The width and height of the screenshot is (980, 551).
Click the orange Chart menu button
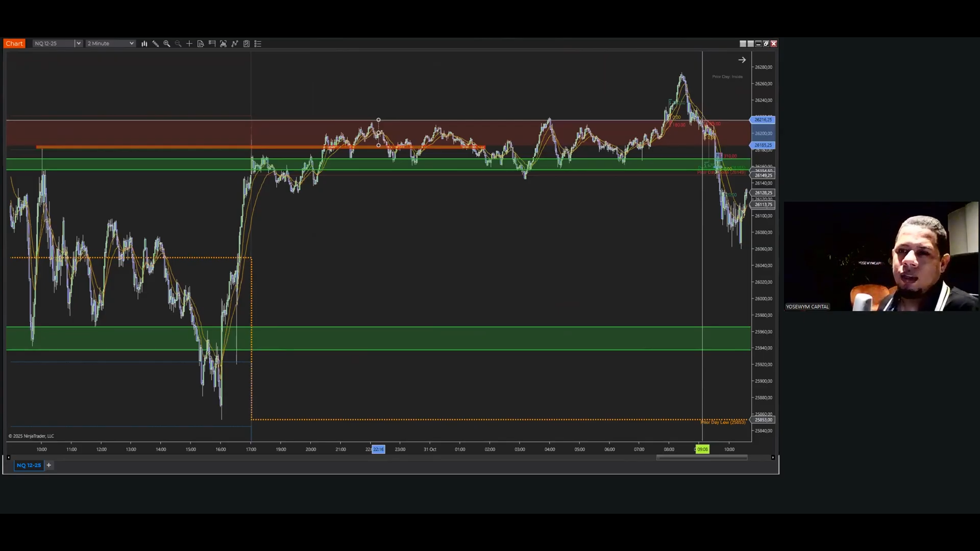coord(14,44)
